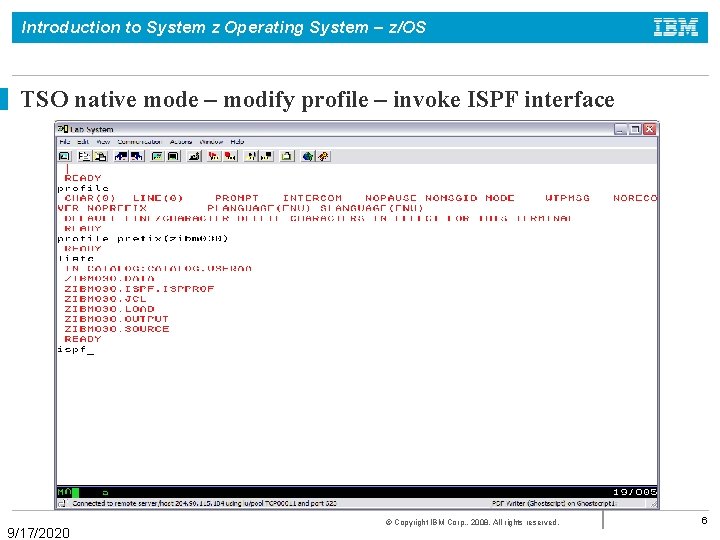Image resolution: width=720 pixels, height=540 pixels.
Task: Click the IBM logo in slide header
Action: coord(675,27)
